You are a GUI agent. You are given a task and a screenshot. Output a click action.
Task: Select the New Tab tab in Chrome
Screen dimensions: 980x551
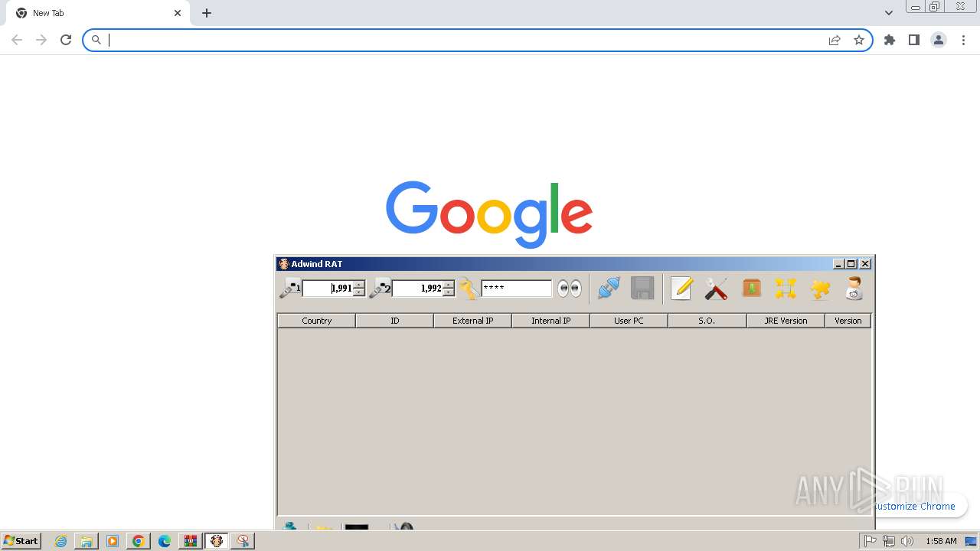[98, 13]
